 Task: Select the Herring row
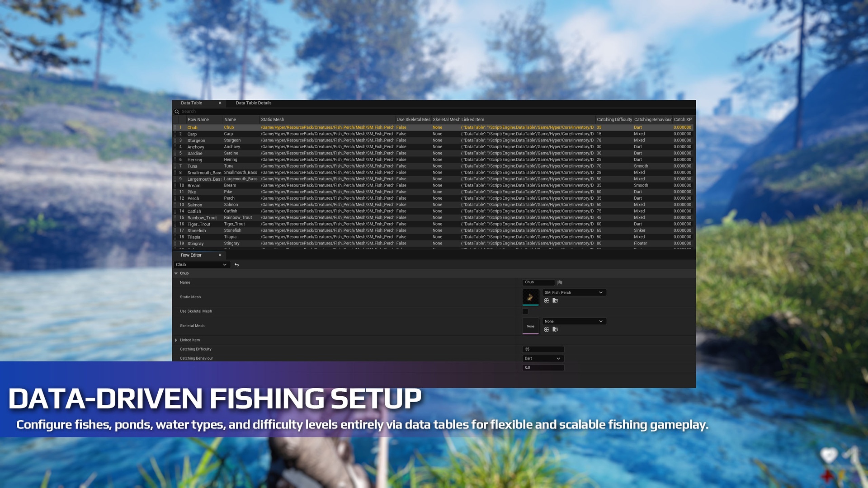434,160
